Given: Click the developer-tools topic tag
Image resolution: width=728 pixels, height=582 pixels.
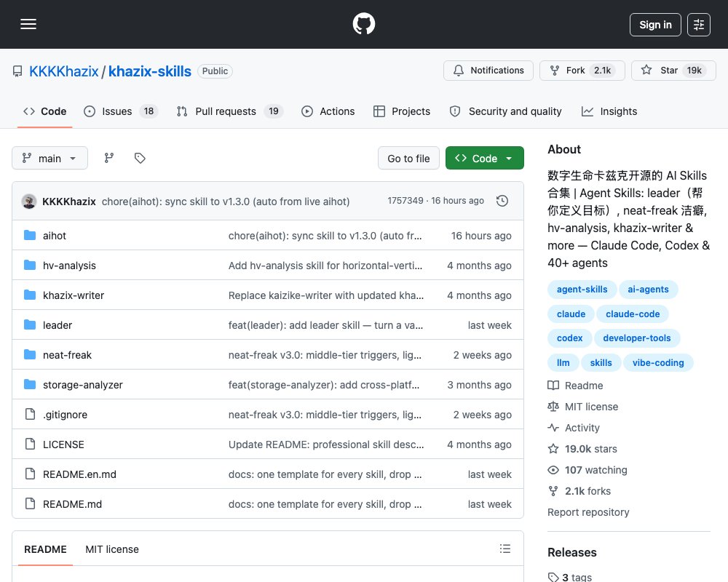Looking at the screenshot, I should (x=636, y=338).
